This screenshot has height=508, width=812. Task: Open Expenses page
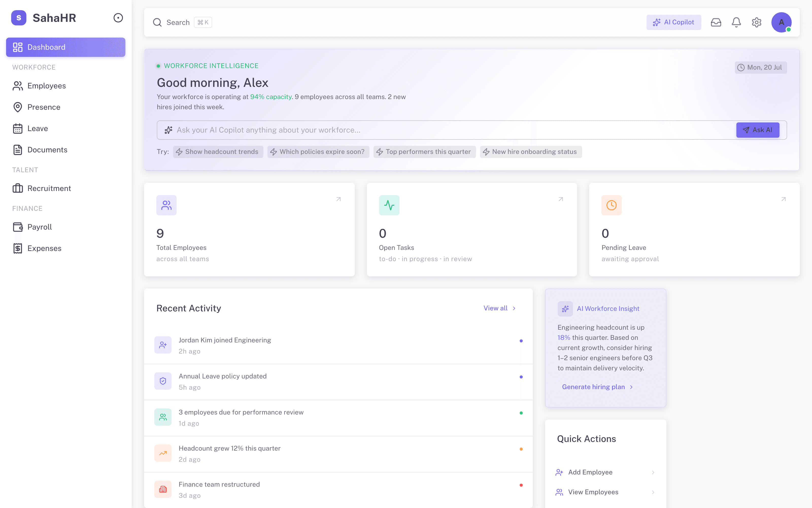(66, 248)
